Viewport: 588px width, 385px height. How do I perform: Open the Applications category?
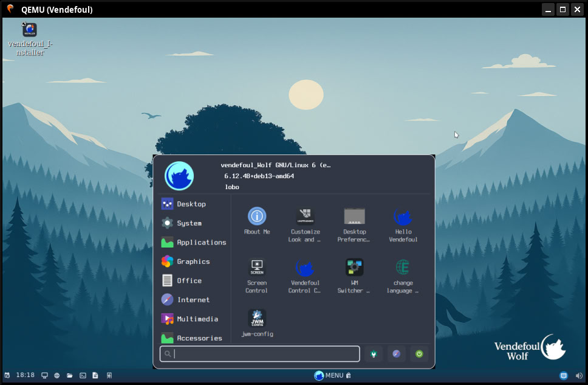coord(194,242)
